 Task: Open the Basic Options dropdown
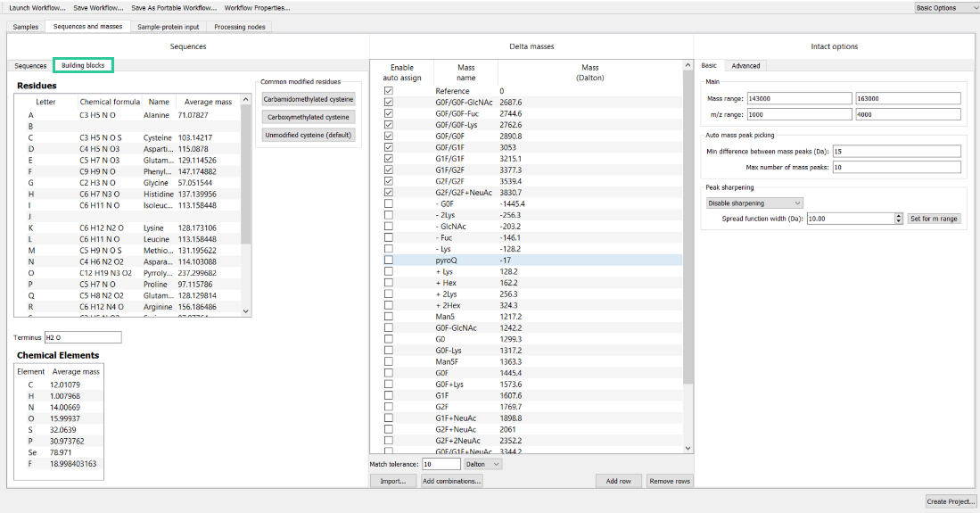945,8
